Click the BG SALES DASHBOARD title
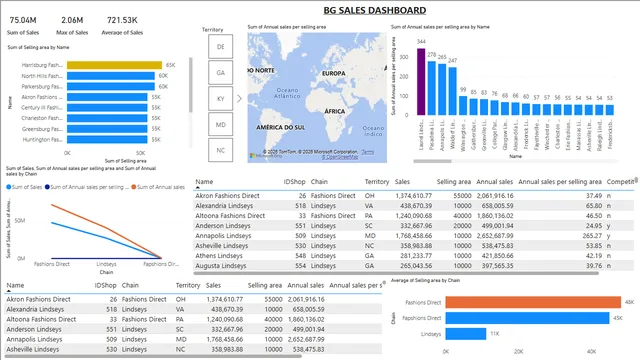 (x=375, y=11)
